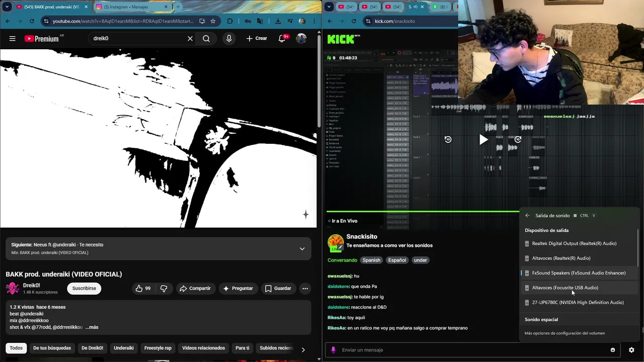Reload the YouTube page
This screenshot has width=644, height=362.
[x=32, y=21]
